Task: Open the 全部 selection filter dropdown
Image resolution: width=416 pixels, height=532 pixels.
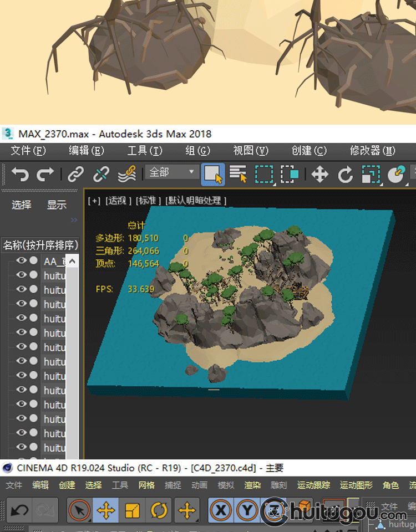Action: (171, 172)
